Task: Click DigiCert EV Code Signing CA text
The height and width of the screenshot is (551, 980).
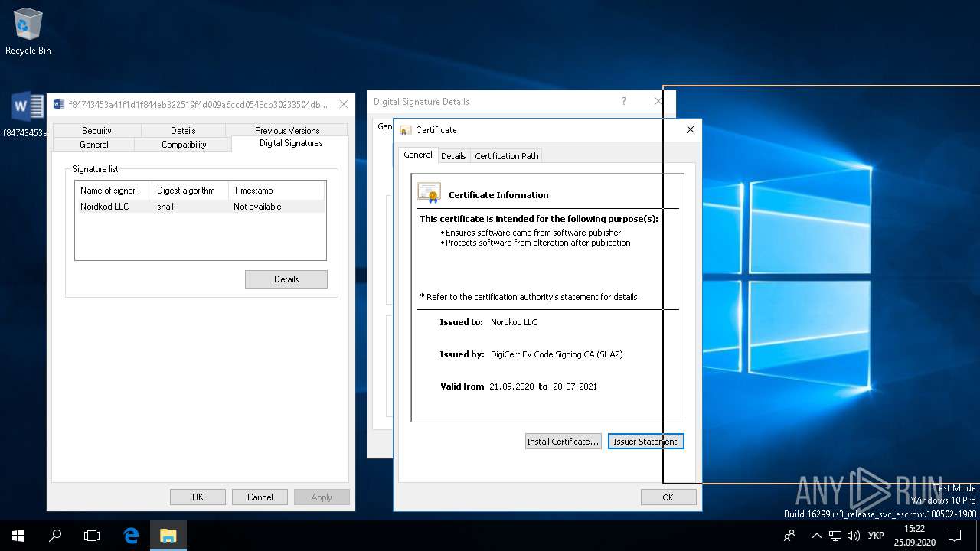Action: tap(557, 354)
